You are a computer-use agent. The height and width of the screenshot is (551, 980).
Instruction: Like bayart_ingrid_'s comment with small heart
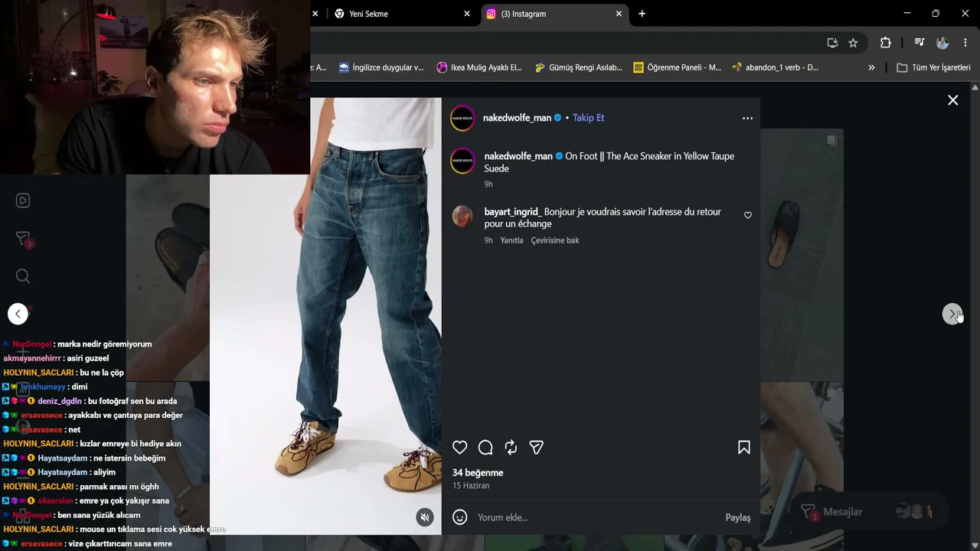pos(748,215)
